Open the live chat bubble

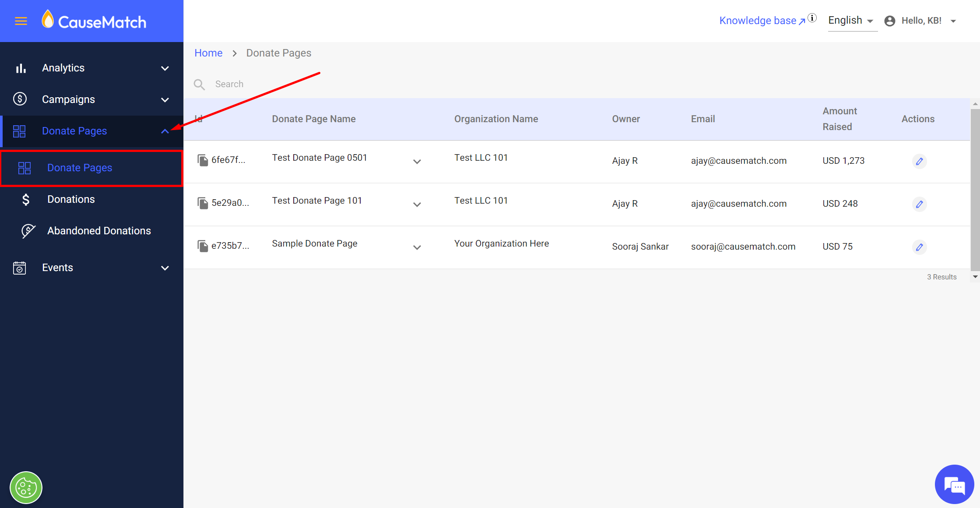954,485
